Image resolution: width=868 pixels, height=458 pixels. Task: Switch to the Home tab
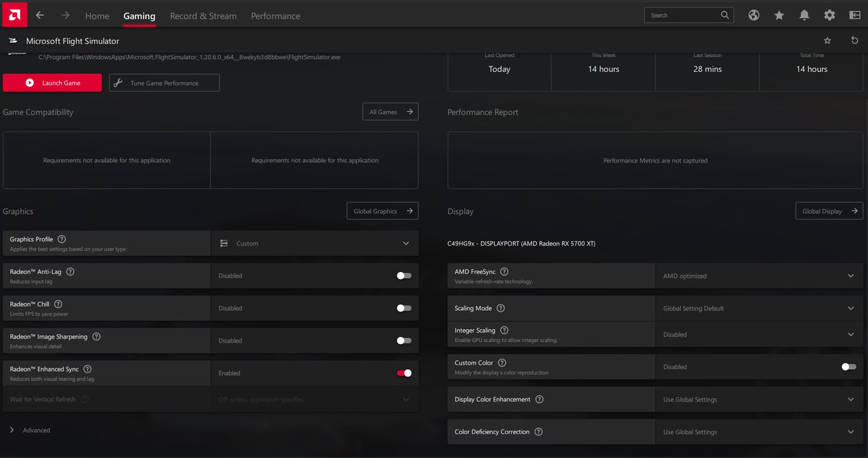pos(97,16)
